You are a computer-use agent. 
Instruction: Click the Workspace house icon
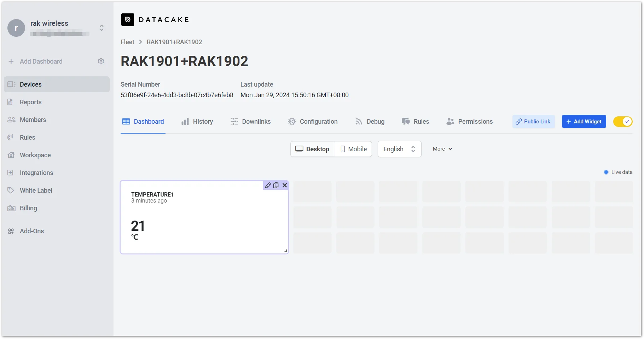coord(11,155)
